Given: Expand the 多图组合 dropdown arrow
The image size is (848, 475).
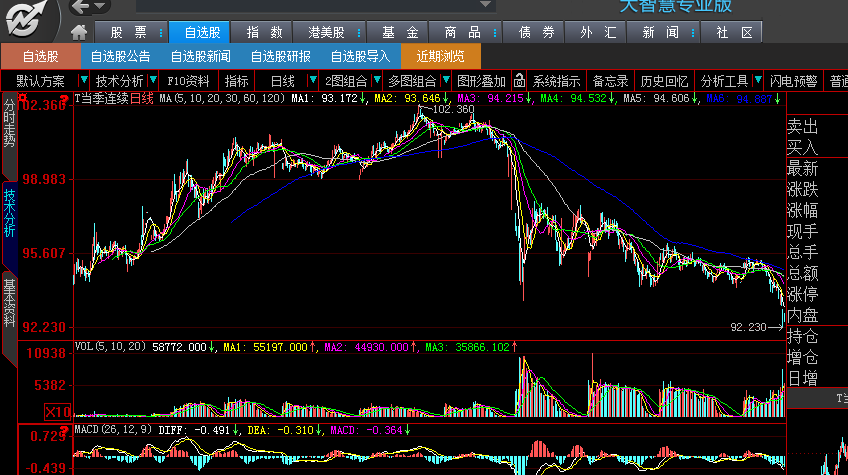Looking at the screenshot, I should point(446,81).
